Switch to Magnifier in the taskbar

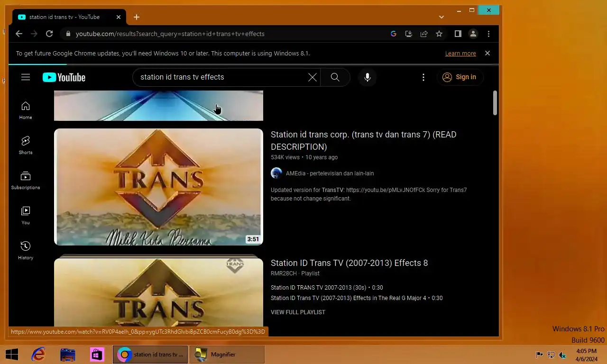click(x=227, y=355)
